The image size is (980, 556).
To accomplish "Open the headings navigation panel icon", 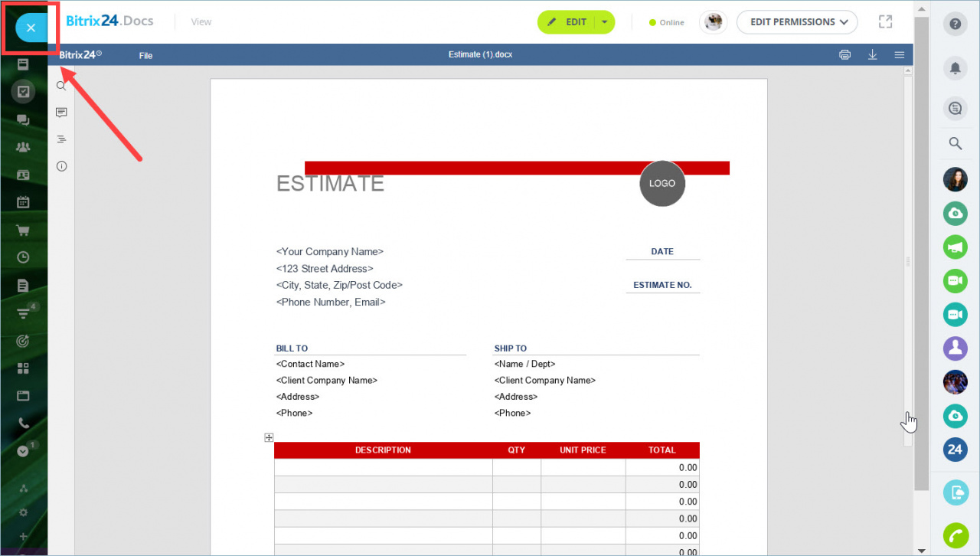I will pos(62,139).
